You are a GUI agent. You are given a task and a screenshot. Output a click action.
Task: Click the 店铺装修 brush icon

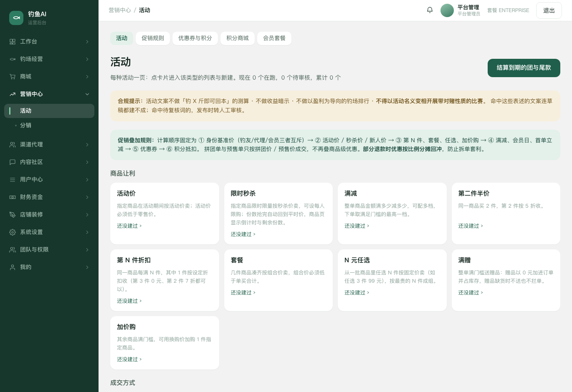(13, 215)
